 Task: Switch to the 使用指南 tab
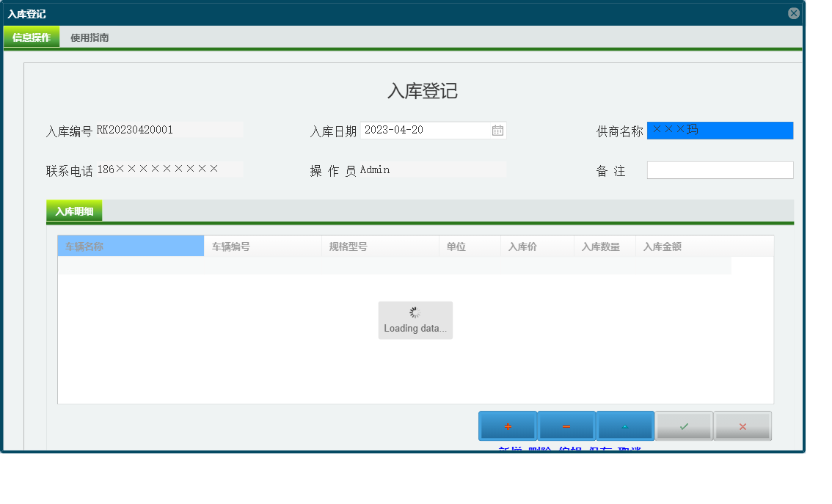tap(87, 37)
